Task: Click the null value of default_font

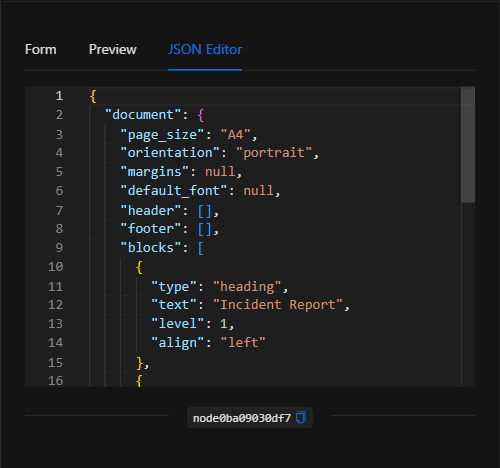Action: (258, 191)
